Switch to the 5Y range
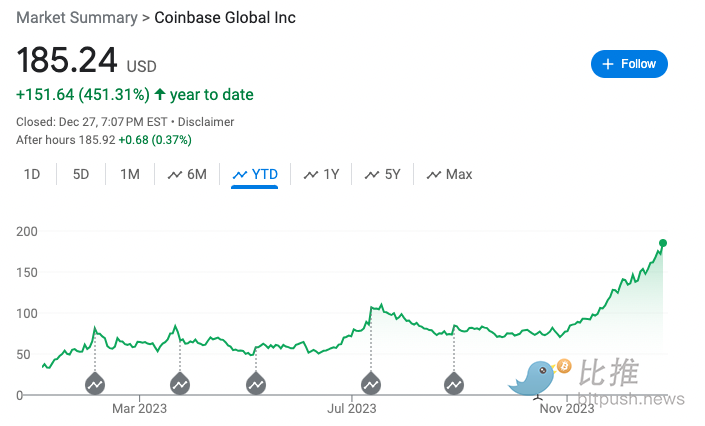Image resolution: width=705 pixels, height=426 pixels. [382, 174]
